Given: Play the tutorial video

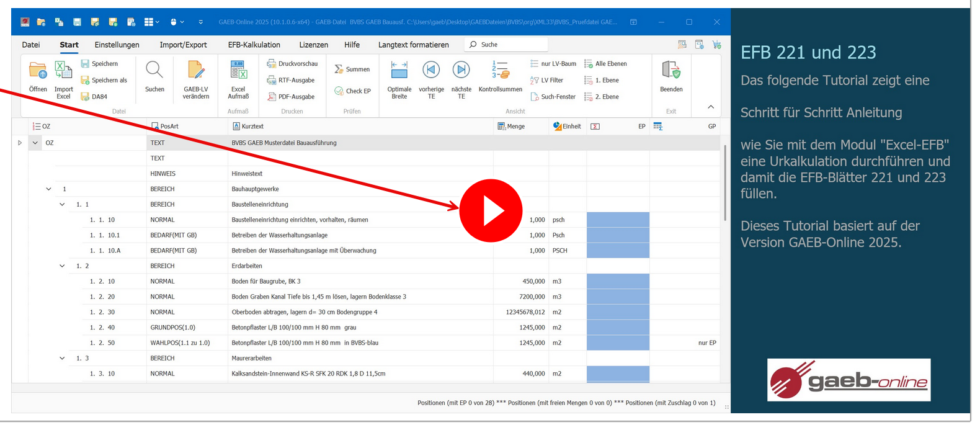Looking at the screenshot, I should [x=491, y=211].
